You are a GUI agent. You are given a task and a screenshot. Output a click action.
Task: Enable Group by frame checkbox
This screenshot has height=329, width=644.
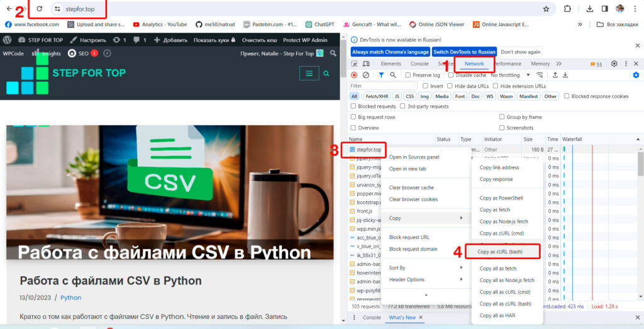coord(502,117)
